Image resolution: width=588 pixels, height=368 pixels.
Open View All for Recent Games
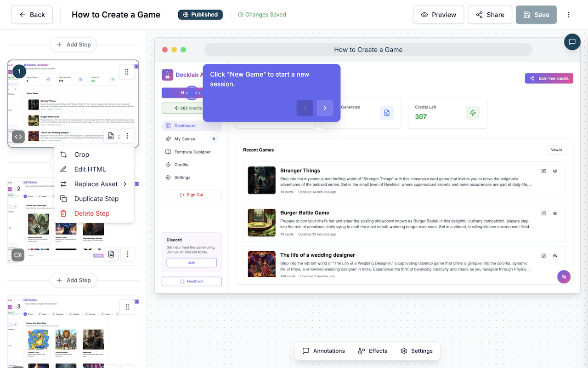click(x=556, y=149)
